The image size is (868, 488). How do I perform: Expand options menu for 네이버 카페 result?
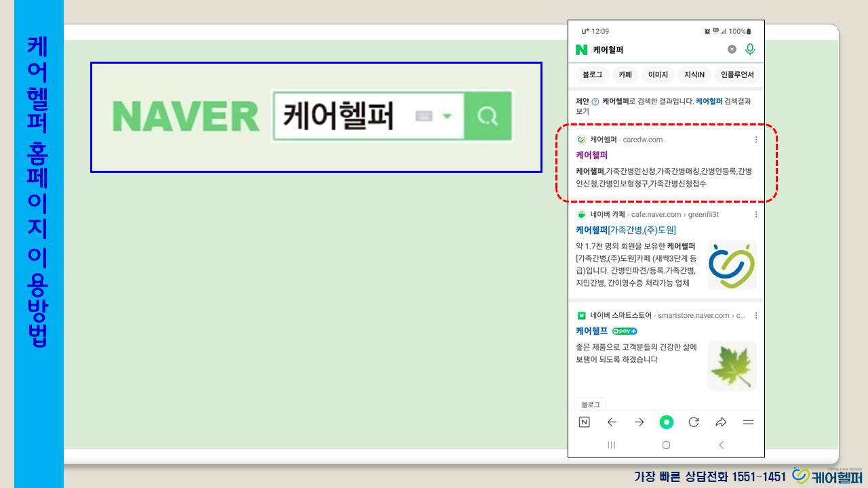[x=756, y=214]
